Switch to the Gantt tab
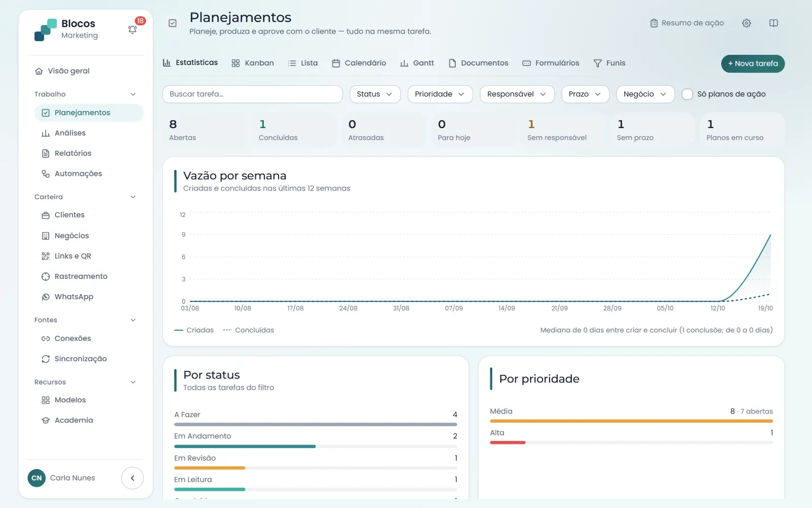The image size is (812, 508). click(x=417, y=63)
